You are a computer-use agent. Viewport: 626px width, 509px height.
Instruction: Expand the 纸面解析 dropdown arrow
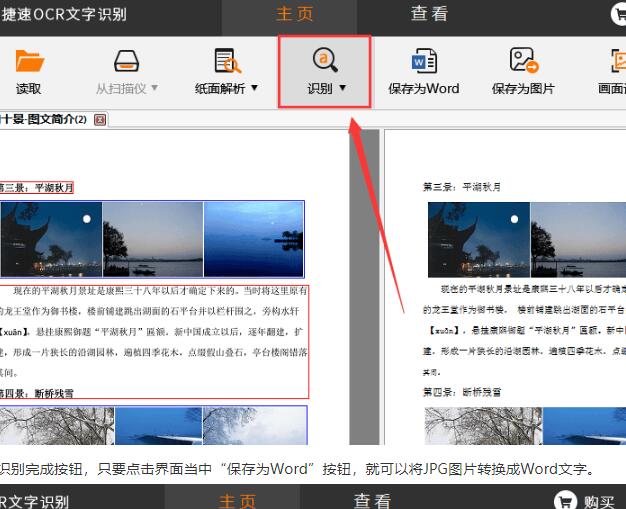click(254, 88)
